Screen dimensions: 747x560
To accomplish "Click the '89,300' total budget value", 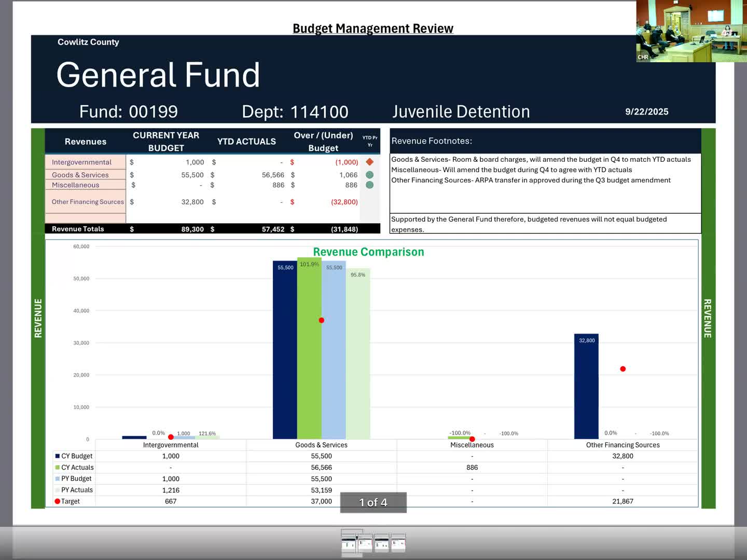I will pos(192,229).
